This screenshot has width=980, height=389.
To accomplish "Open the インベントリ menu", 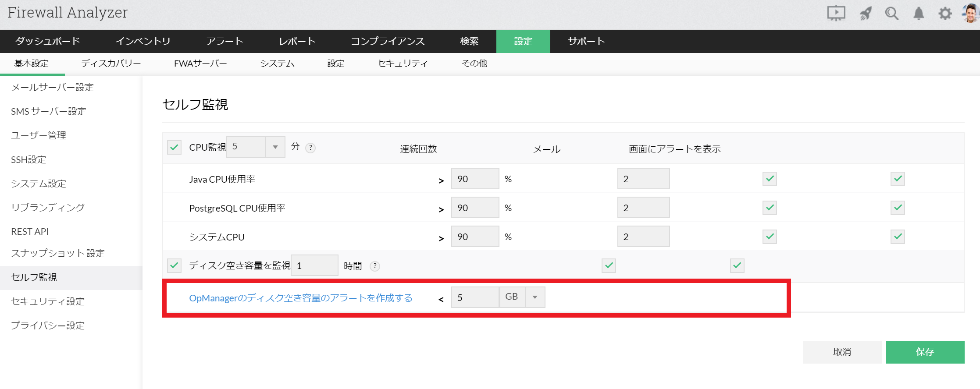I will pyautogui.click(x=143, y=41).
